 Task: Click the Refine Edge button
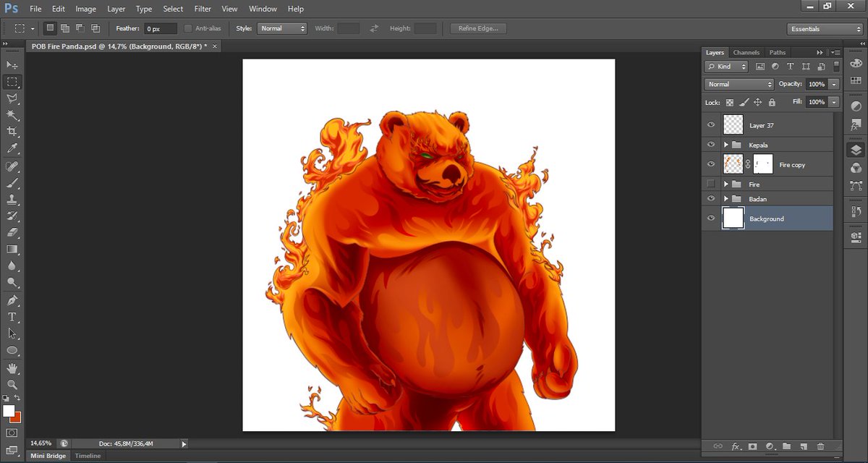click(x=477, y=28)
